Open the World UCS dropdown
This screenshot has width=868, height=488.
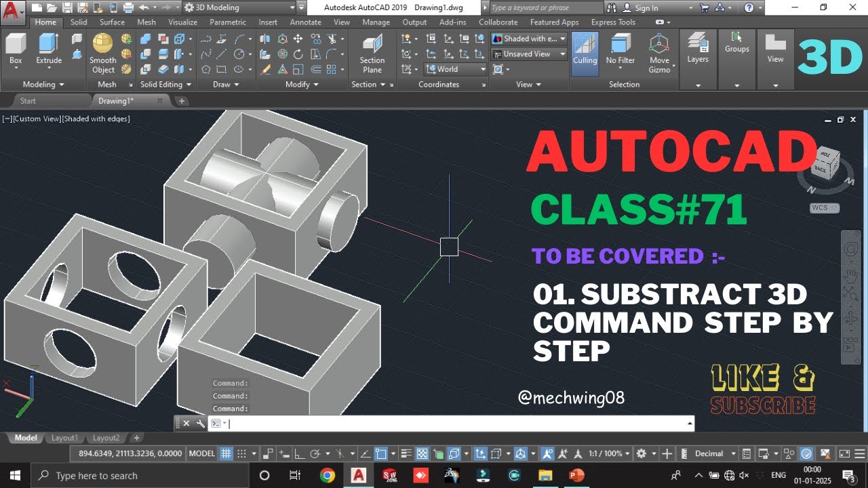pyautogui.click(x=455, y=68)
